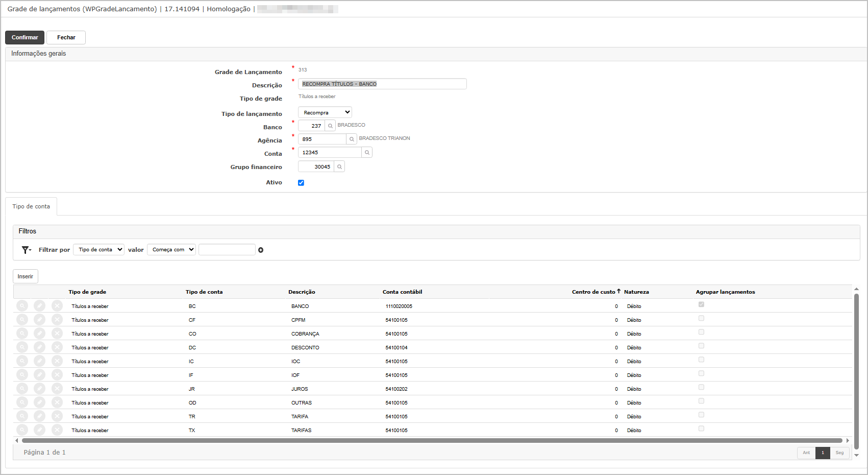
Task: Toggle Agrupar lançamentos for CPFM row
Action: (701, 318)
